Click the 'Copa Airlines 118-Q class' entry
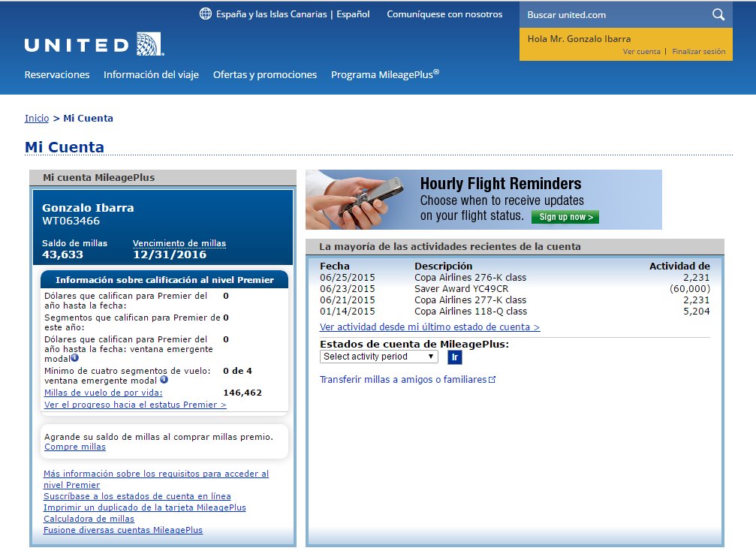The width and height of the screenshot is (756, 551). [x=471, y=312]
